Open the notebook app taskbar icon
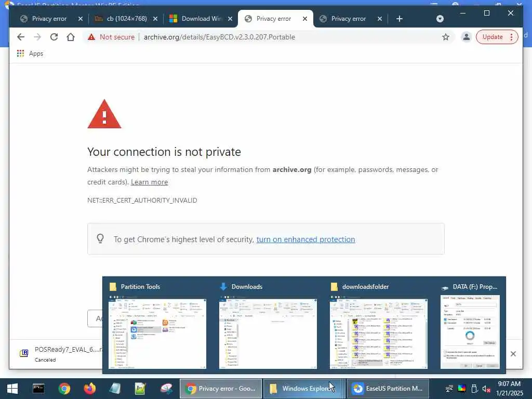Viewport: 532px width, 399px height. coord(115,389)
